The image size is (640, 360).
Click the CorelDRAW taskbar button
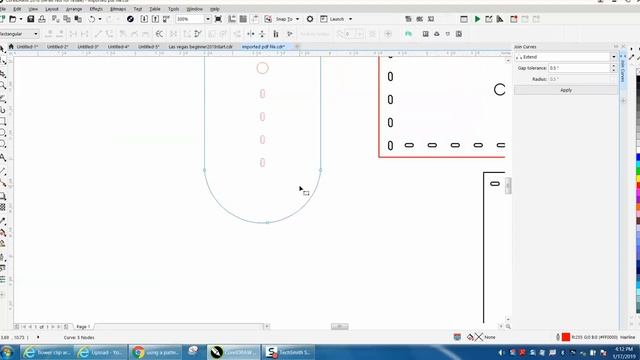(234, 352)
